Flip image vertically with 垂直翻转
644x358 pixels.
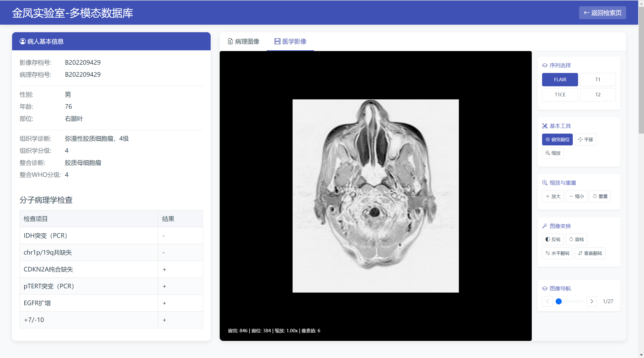coord(590,253)
